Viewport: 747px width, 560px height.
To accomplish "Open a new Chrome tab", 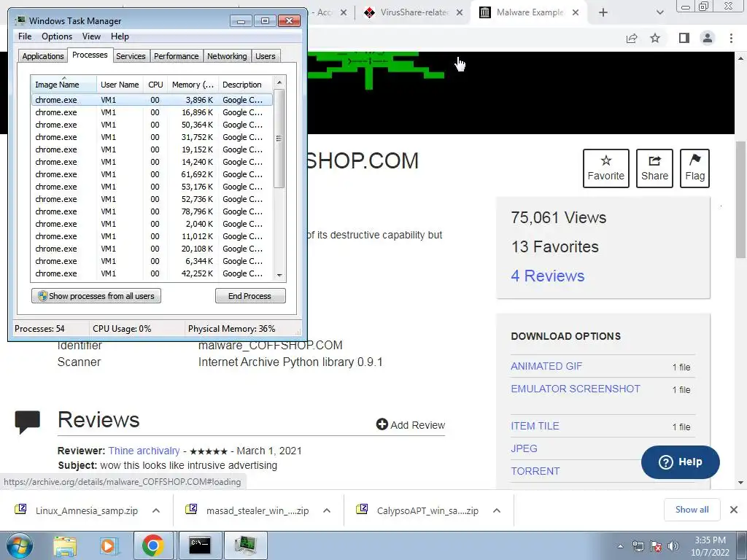I will pyautogui.click(x=603, y=12).
